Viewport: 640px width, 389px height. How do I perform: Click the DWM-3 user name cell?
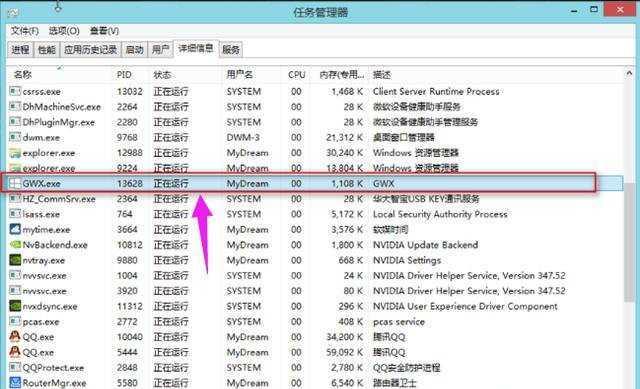tap(243, 138)
